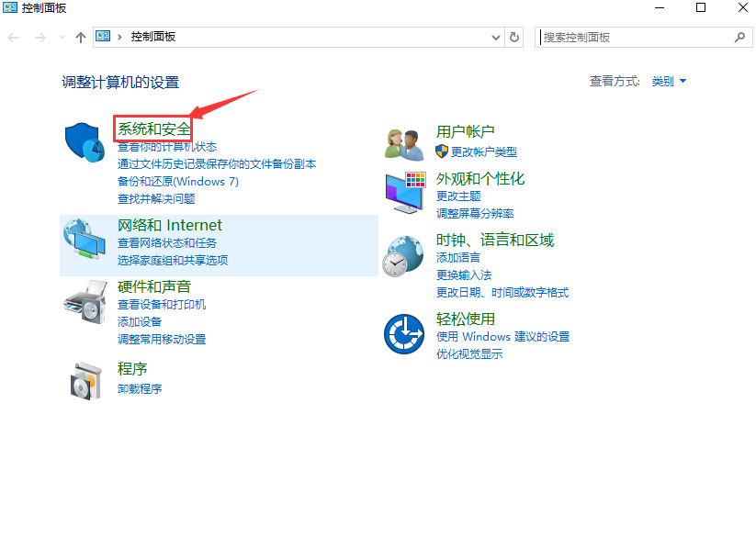
Task: Click 控制面板 in the address breadcrumb
Action: (x=152, y=37)
